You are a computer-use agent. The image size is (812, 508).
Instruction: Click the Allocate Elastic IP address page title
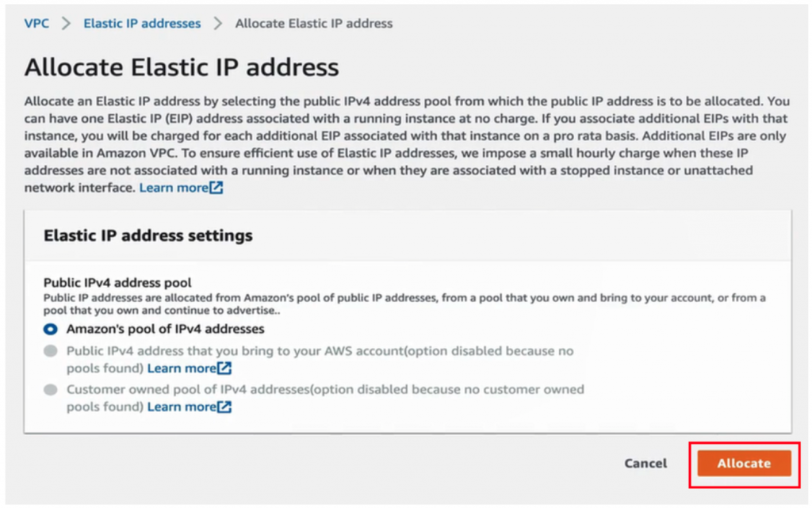pyautogui.click(x=182, y=67)
